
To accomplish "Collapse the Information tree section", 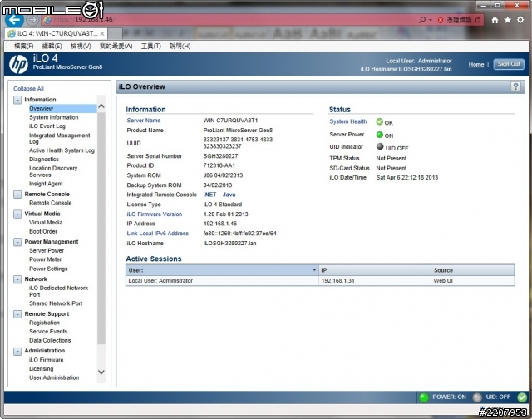I will tap(17, 100).
